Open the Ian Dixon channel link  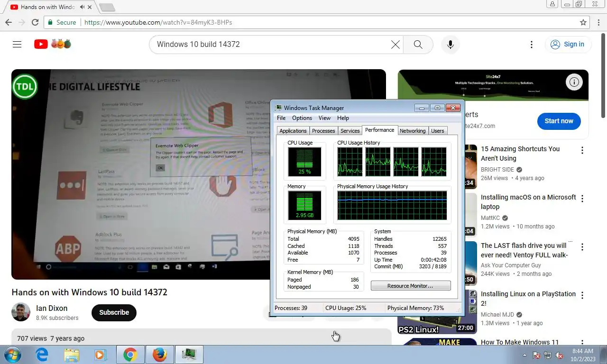pos(52,308)
